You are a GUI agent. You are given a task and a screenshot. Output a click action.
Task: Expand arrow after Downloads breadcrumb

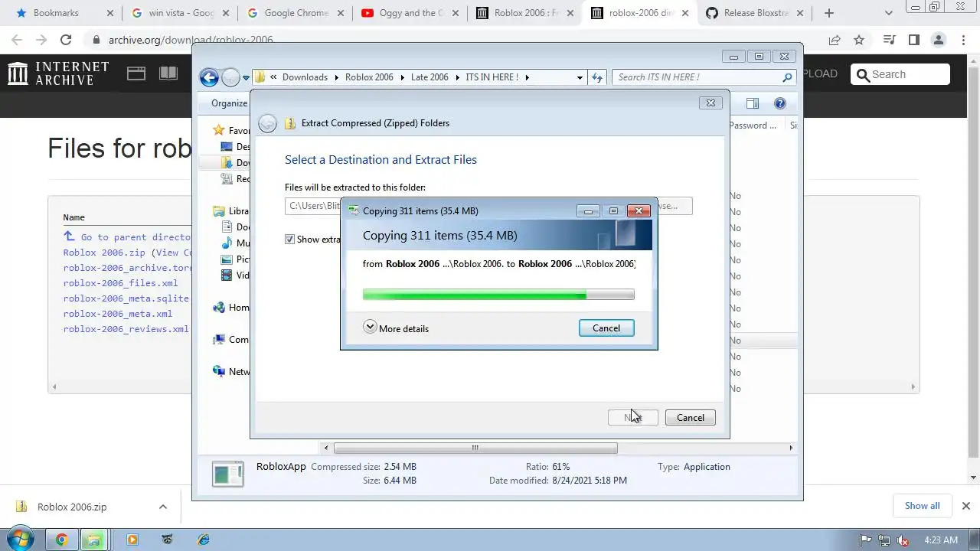click(335, 77)
